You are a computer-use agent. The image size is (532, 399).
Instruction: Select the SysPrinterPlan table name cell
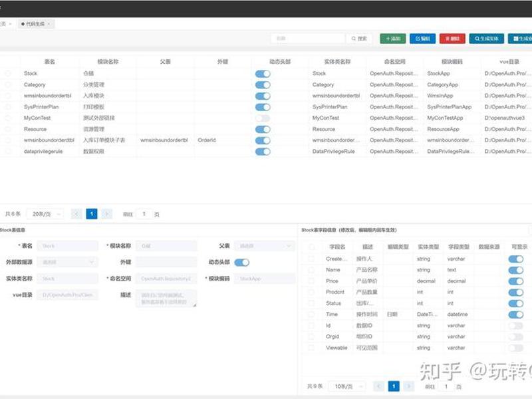(41, 107)
